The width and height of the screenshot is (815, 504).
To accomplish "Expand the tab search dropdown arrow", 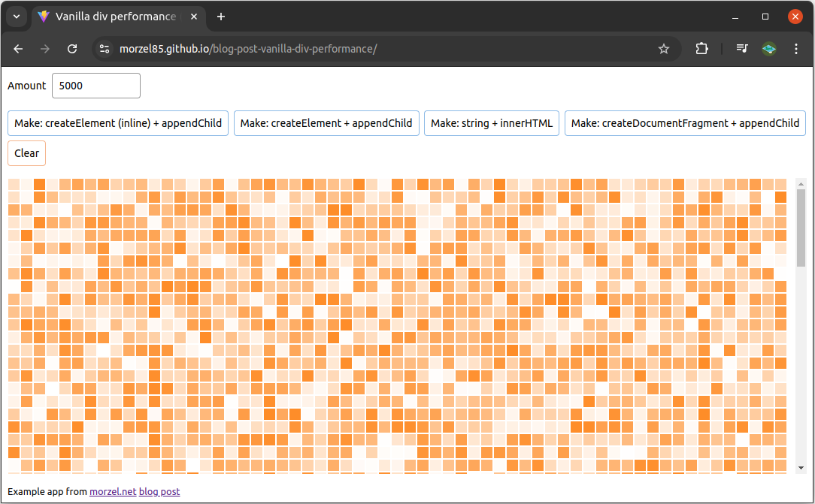I will pos(16,17).
